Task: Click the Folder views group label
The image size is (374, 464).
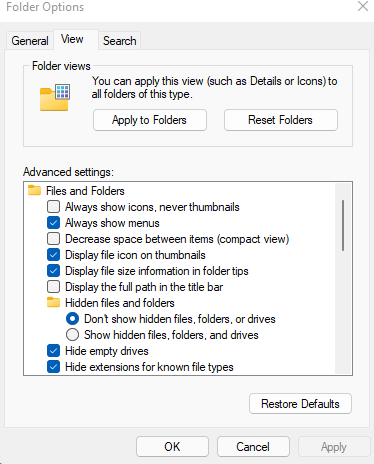Action: [61, 66]
